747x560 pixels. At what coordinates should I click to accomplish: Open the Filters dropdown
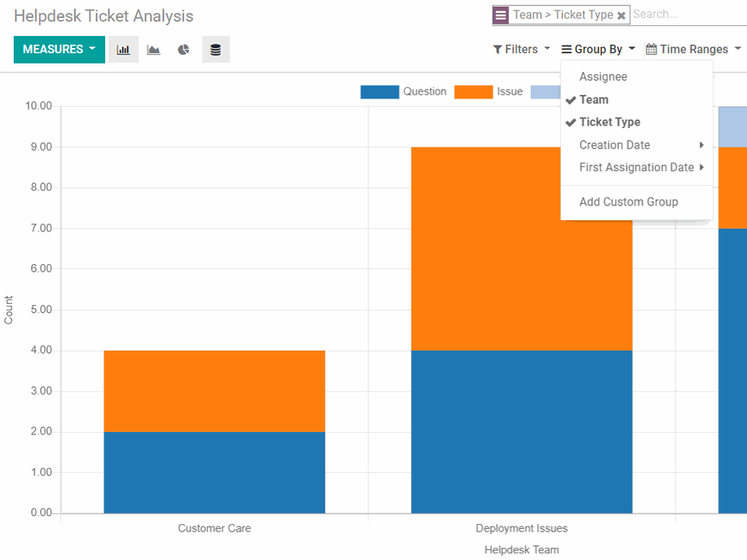pyautogui.click(x=521, y=50)
